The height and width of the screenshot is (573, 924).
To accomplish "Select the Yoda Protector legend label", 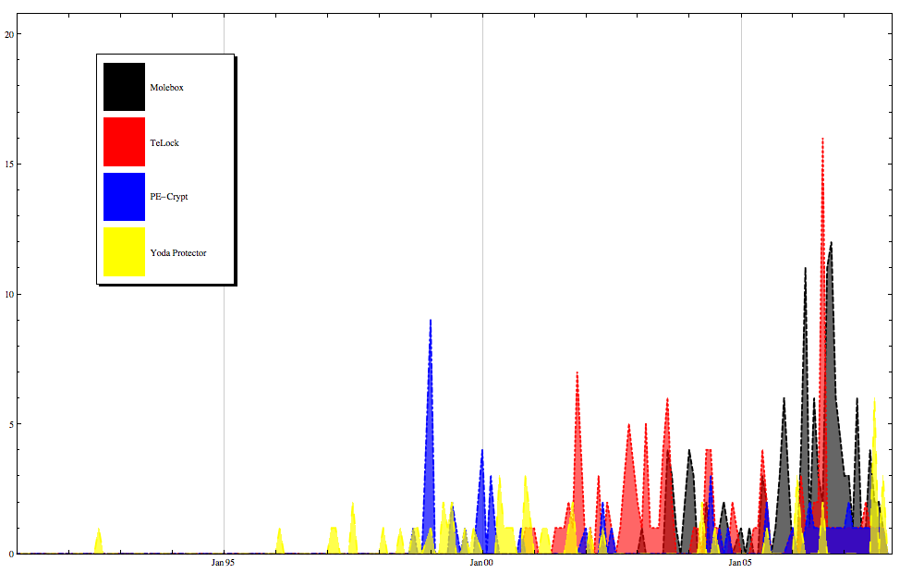I will (x=178, y=253).
